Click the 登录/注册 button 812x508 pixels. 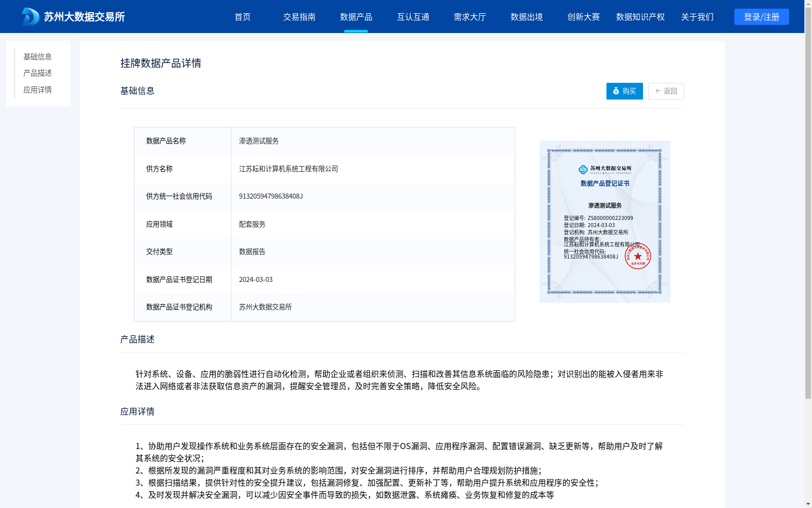coord(762,17)
